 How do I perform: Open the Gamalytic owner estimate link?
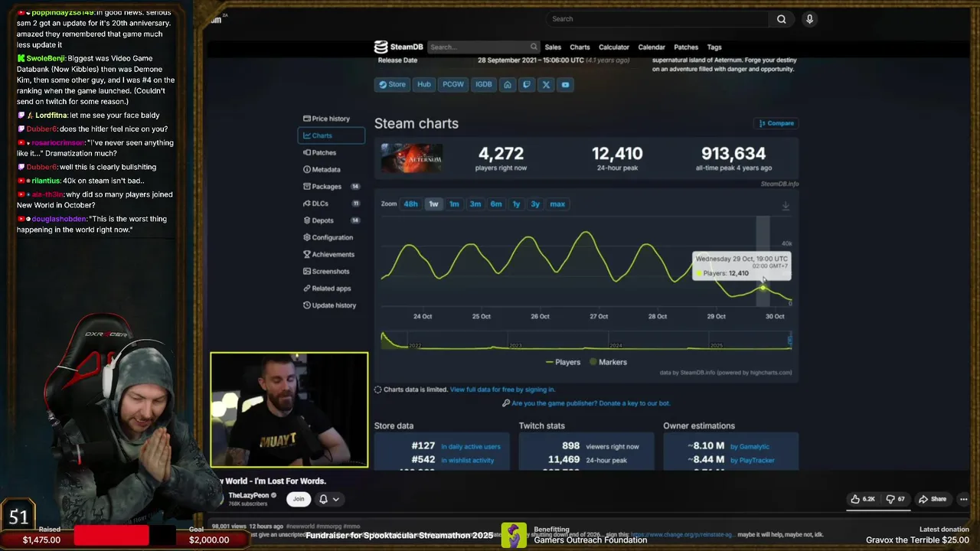(749, 447)
